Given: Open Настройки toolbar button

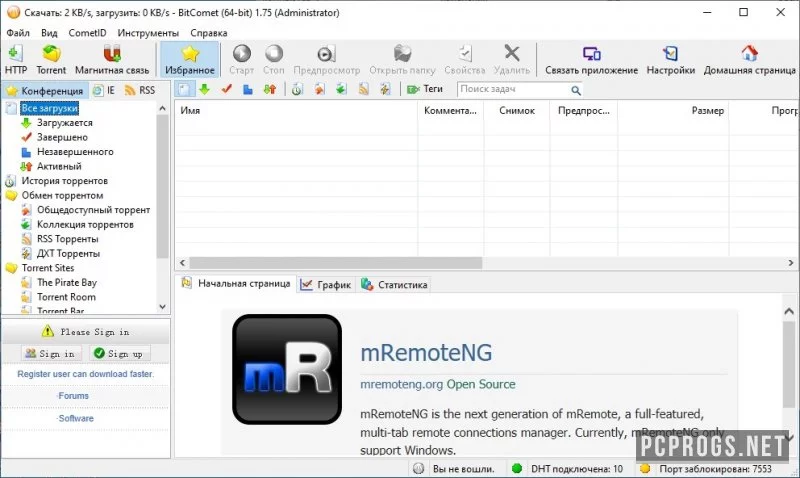Looking at the screenshot, I should click(x=670, y=59).
